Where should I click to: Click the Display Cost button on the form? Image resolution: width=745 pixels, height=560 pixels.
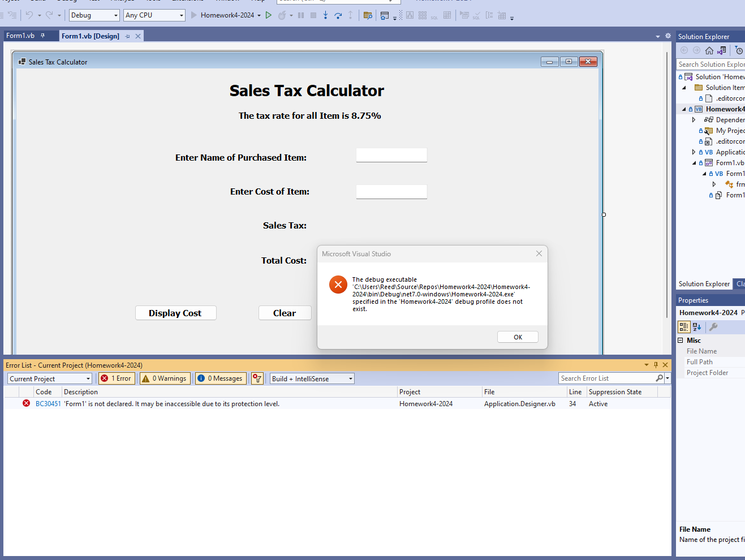[175, 313]
